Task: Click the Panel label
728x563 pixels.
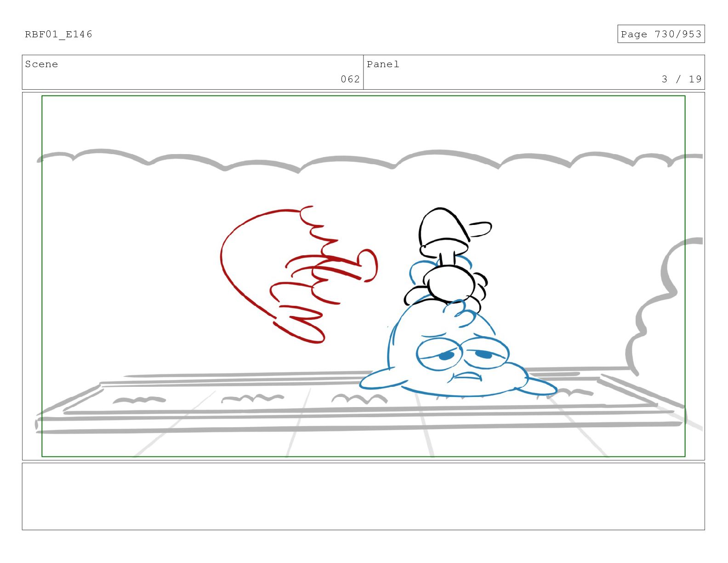Action: point(383,64)
